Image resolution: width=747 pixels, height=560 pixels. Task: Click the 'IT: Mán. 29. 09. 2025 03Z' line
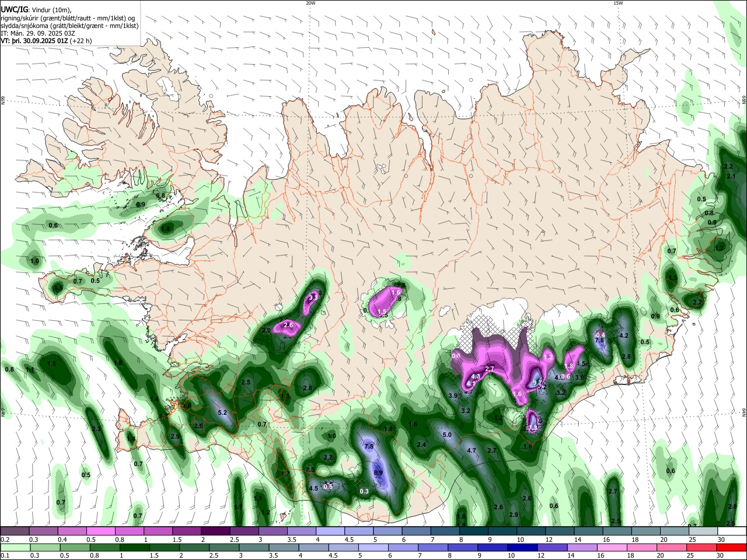pyautogui.click(x=37, y=33)
